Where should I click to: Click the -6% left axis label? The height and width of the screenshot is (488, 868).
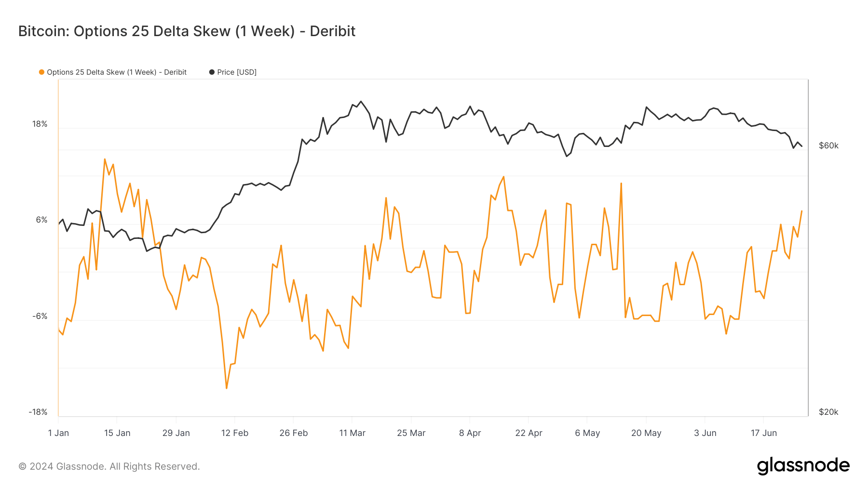(40, 317)
